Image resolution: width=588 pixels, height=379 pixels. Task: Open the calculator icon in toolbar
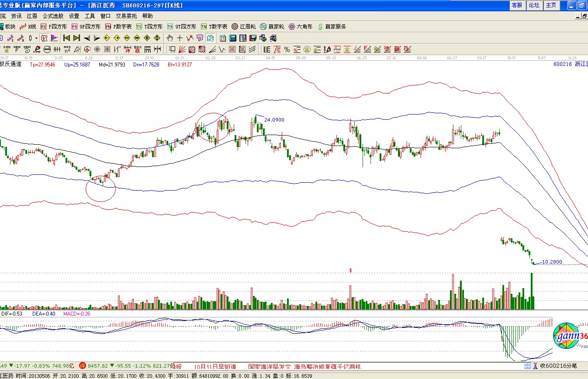pos(232,38)
